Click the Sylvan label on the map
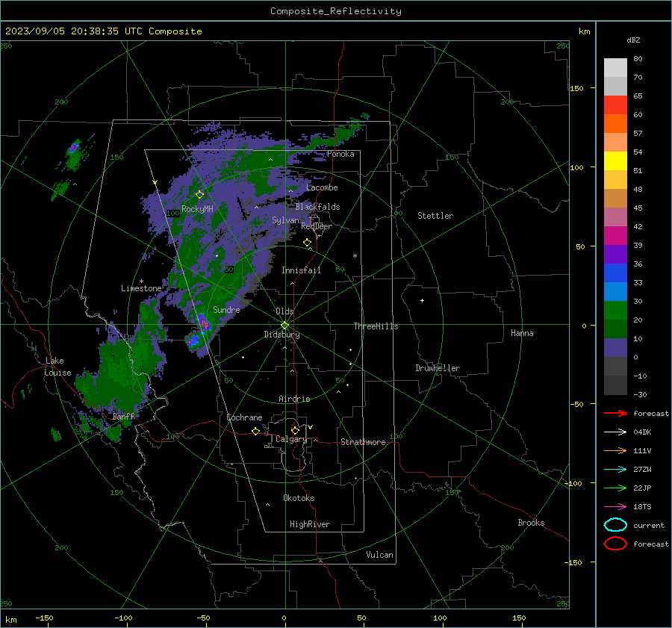672x628 pixels. (x=285, y=220)
